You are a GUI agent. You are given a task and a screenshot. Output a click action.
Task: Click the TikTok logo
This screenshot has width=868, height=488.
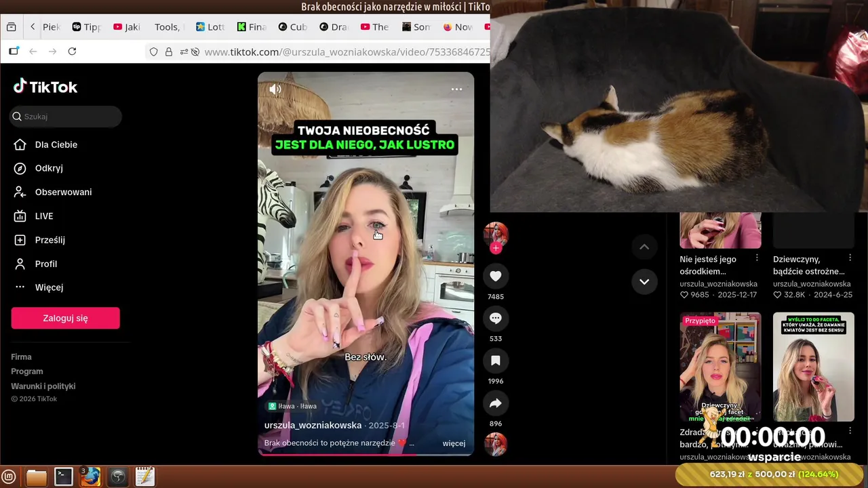point(45,86)
